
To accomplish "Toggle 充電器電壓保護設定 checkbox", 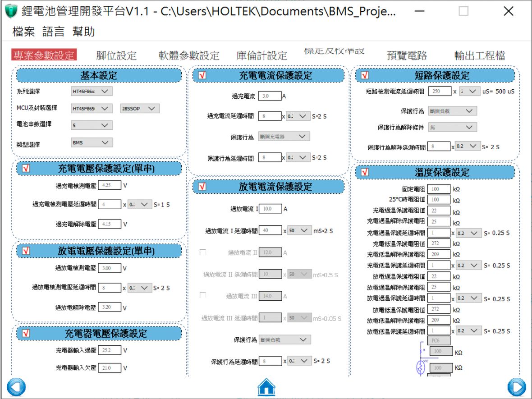I will pyautogui.click(x=26, y=333).
